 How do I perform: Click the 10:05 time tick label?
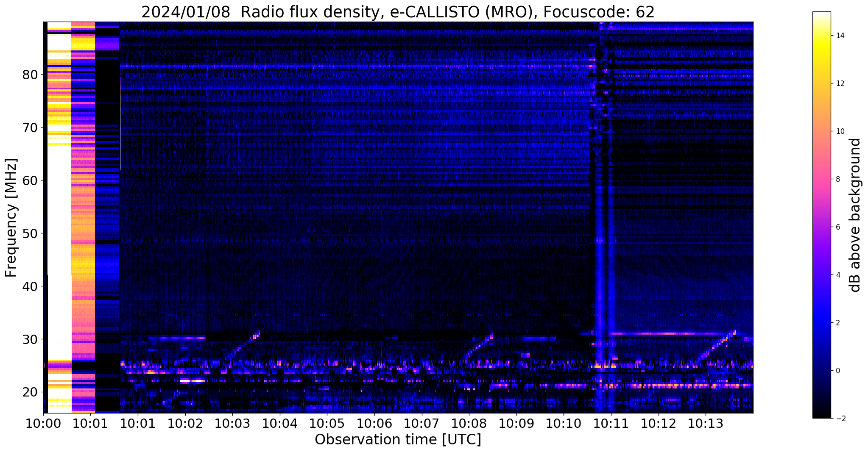tap(327, 423)
